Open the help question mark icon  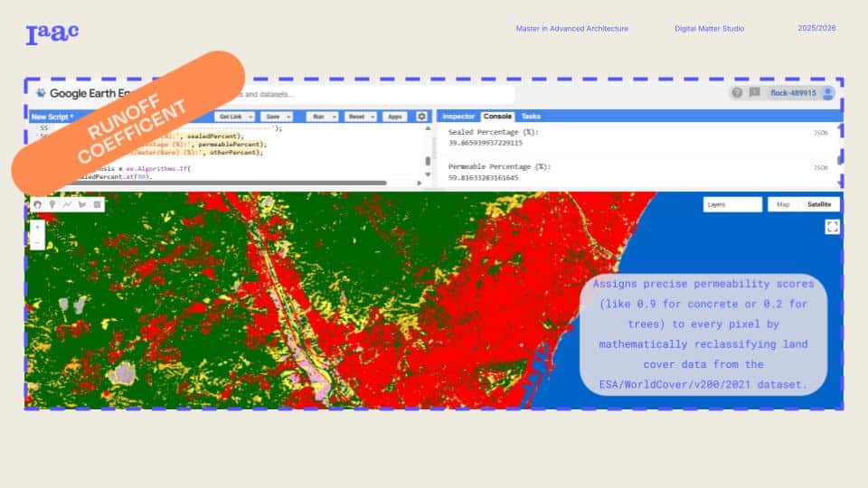[x=737, y=93]
